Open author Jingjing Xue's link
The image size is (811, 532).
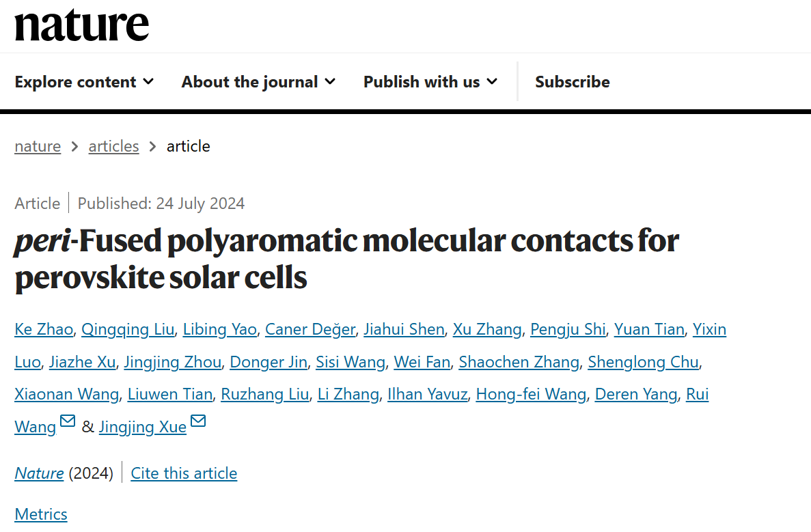click(x=142, y=427)
